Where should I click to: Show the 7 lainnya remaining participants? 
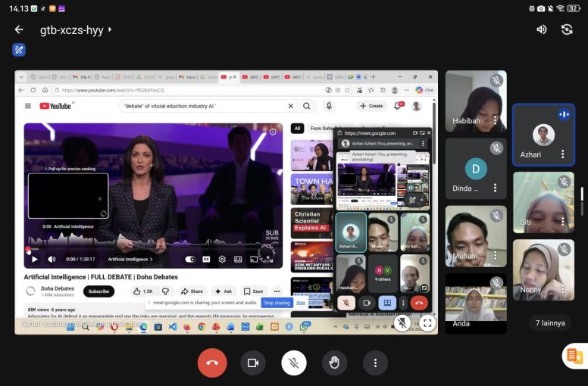click(548, 323)
